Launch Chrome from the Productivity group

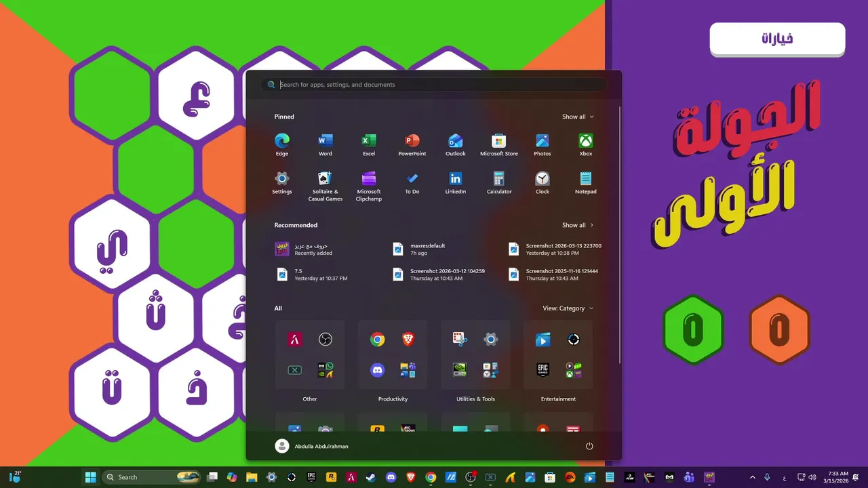point(378,340)
